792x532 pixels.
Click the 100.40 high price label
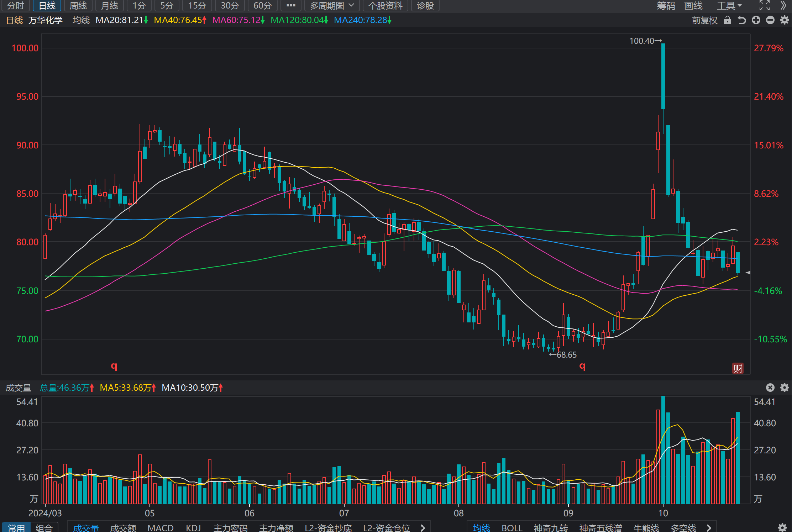click(645, 41)
